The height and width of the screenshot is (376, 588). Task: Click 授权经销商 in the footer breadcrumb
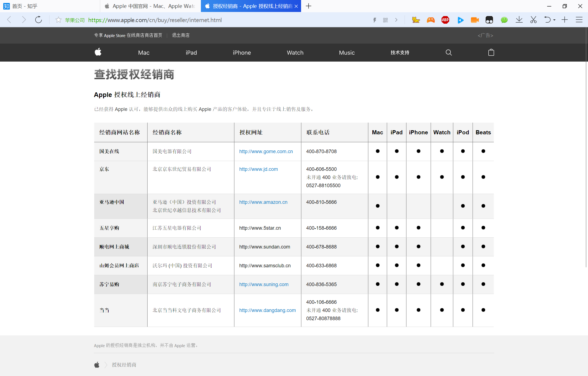tap(124, 365)
